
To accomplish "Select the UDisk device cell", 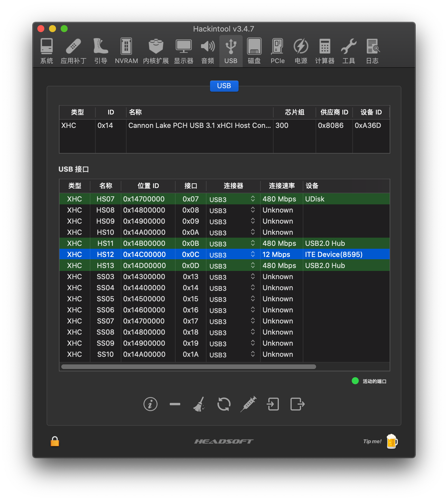I will (346, 199).
